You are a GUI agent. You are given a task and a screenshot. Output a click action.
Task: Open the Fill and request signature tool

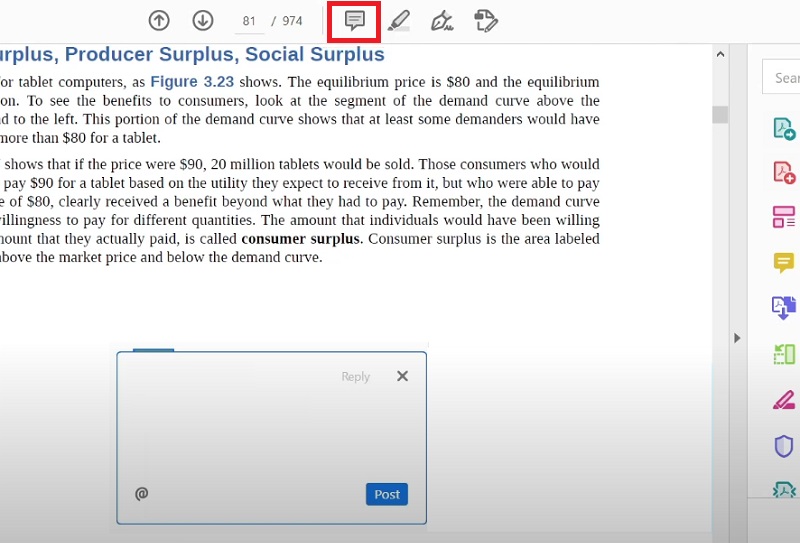click(x=486, y=21)
